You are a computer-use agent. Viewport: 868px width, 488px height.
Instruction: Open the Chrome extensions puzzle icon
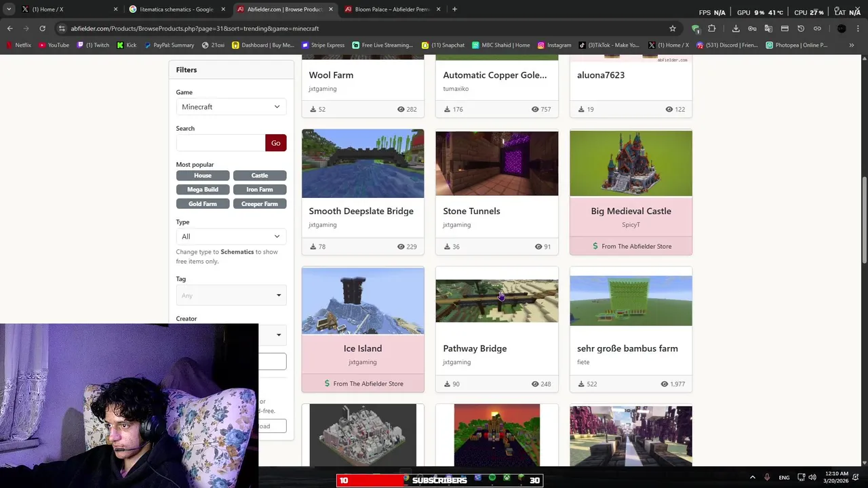click(x=711, y=28)
